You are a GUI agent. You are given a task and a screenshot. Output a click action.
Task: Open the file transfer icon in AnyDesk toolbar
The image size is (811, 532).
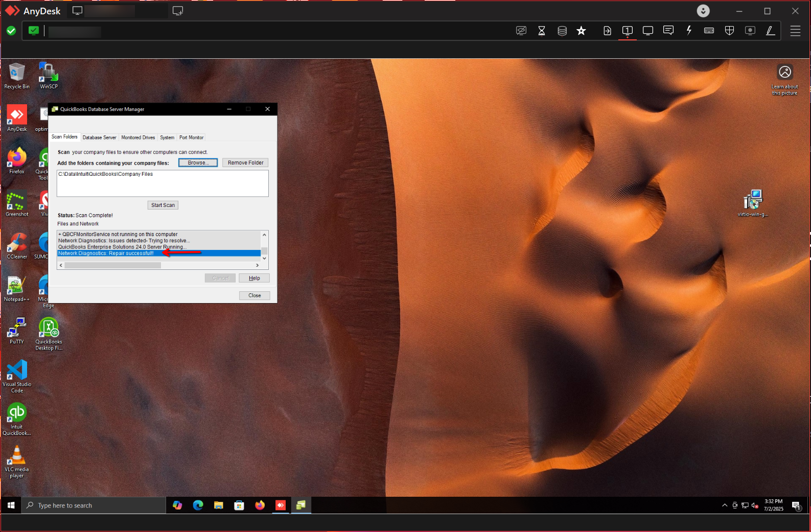click(x=607, y=31)
